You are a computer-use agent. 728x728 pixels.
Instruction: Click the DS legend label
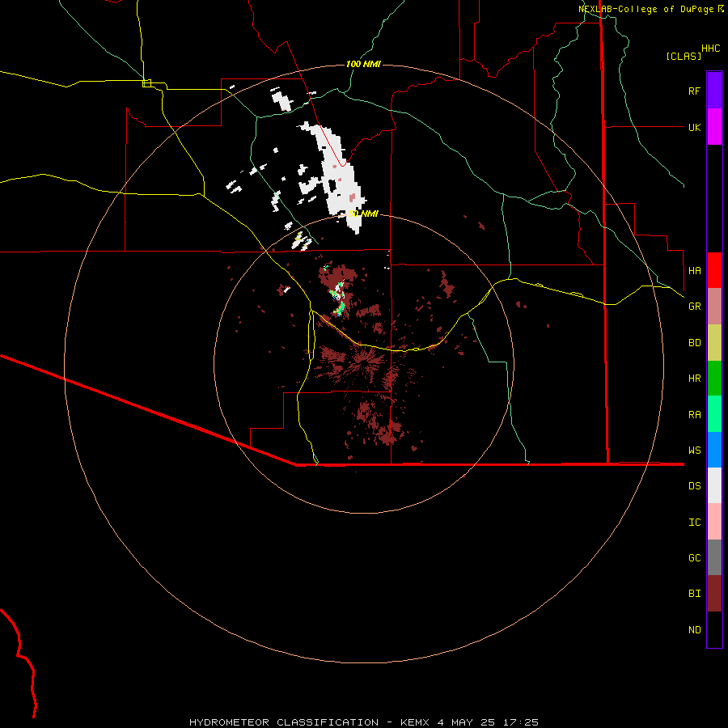tap(694, 485)
